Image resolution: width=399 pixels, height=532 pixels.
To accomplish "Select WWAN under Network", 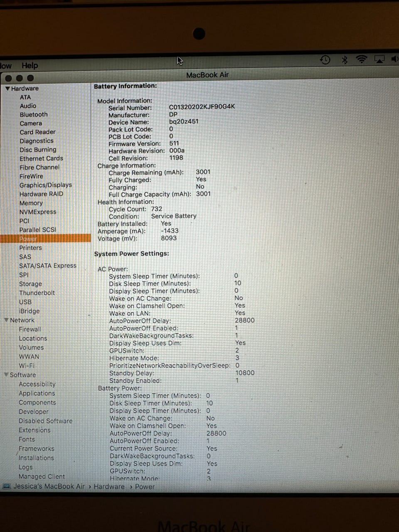I will [x=29, y=357].
